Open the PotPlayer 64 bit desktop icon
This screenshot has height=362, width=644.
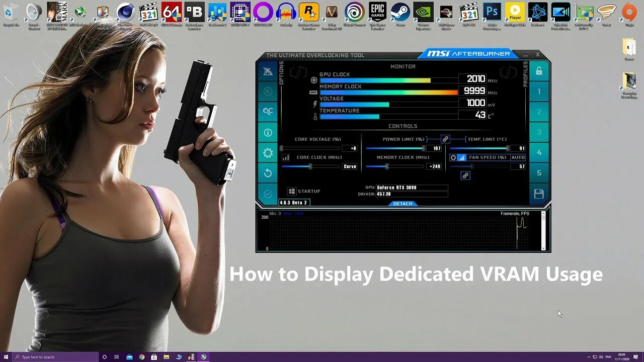click(515, 14)
